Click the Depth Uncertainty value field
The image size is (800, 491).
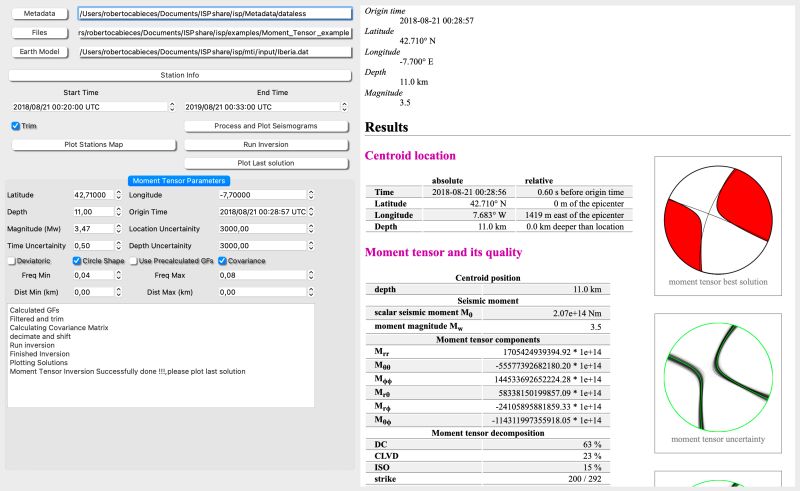[x=262, y=246]
